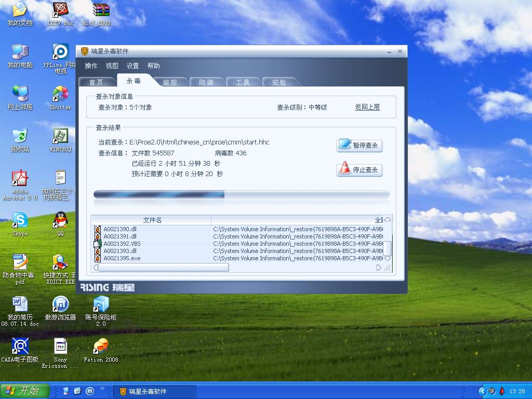Pause scanning with 暂停查杀 button
The image size is (532, 399).
coord(360,145)
